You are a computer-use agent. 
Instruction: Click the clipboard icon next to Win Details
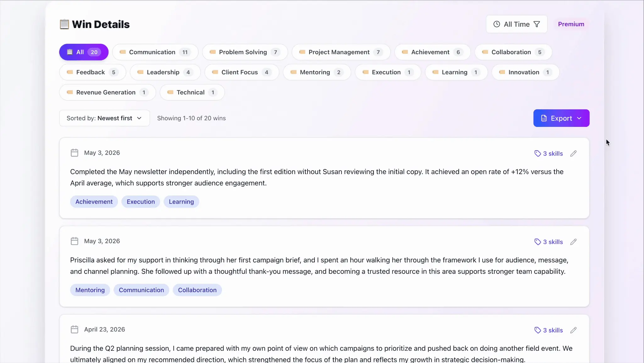pyautogui.click(x=64, y=24)
